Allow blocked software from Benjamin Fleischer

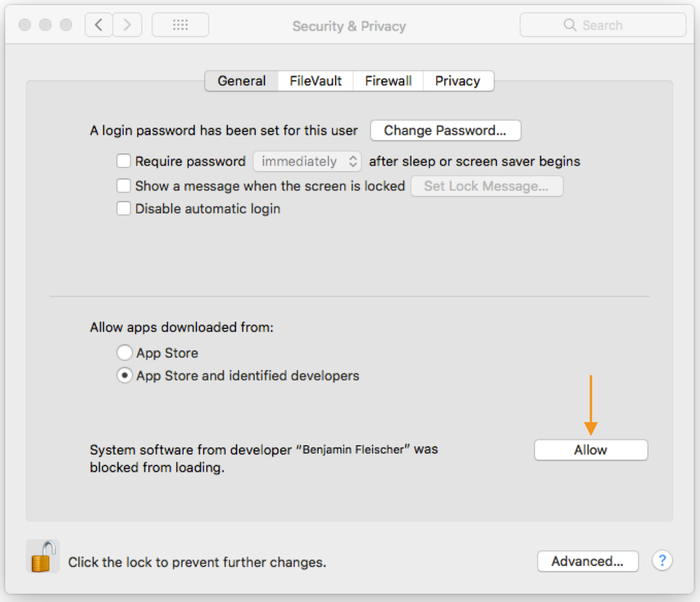[x=591, y=450]
